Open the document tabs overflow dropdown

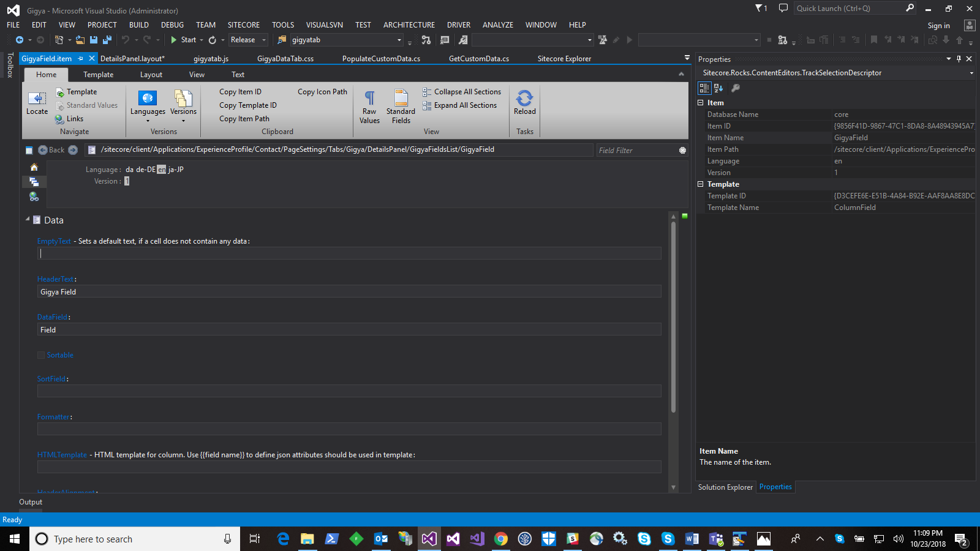click(687, 58)
